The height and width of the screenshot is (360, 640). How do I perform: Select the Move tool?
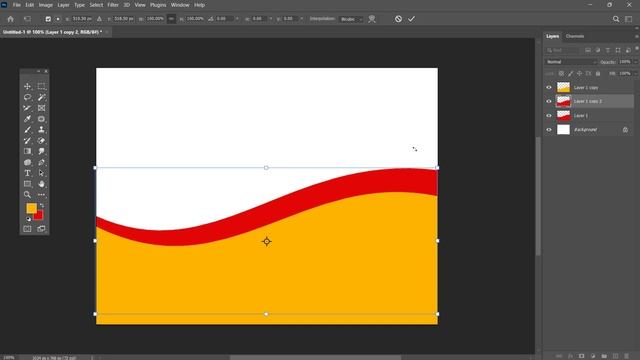coord(27,87)
